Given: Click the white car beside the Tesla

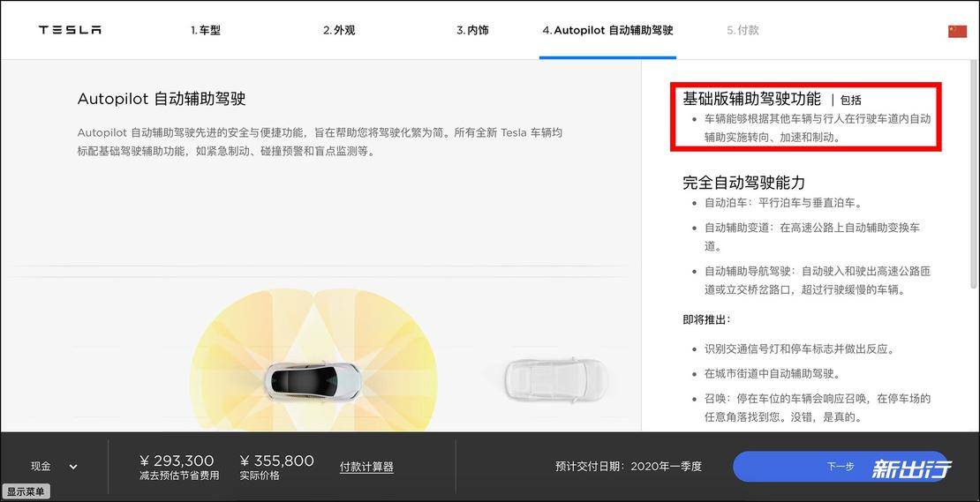Looking at the screenshot, I should click(555, 379).
